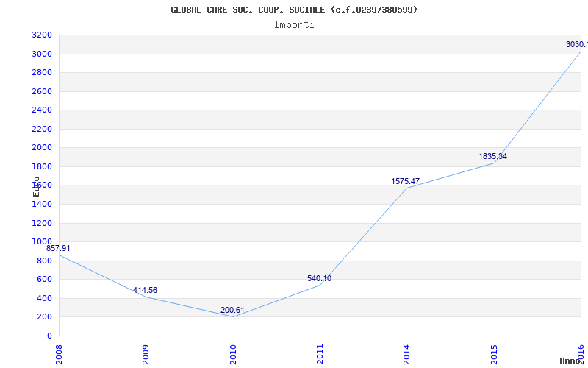588x368 pixels.
Task: Click the Euro y-axis title
Action: click(x=36, y=186)
